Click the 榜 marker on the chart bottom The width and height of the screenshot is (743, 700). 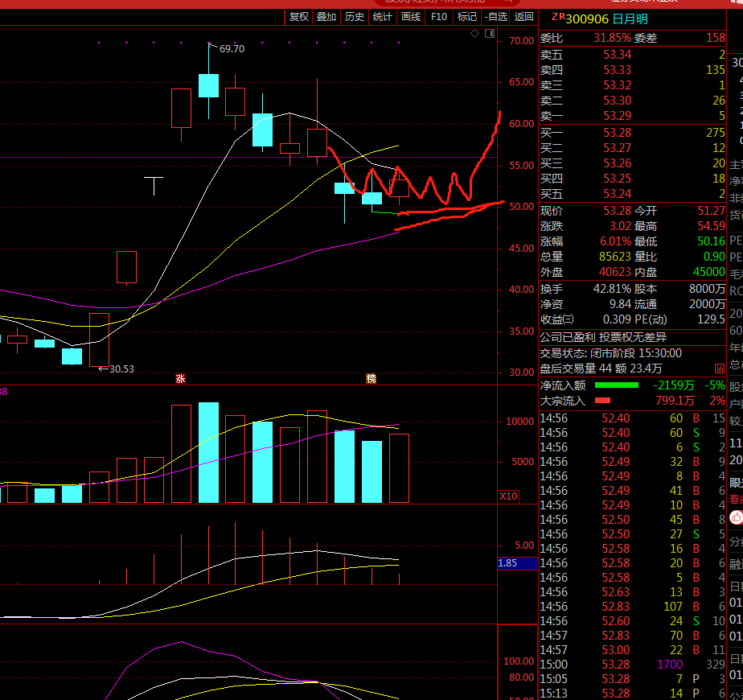[x=371, y=378]
